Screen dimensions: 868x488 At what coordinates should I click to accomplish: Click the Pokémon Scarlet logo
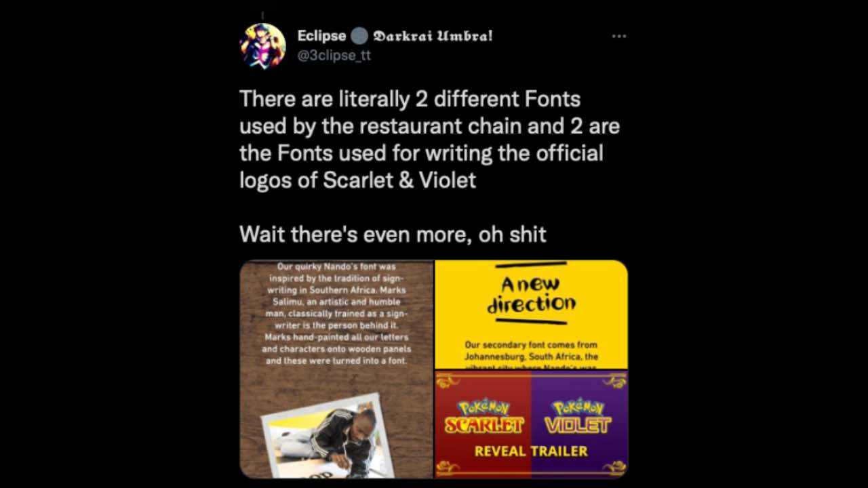(484, 416)
